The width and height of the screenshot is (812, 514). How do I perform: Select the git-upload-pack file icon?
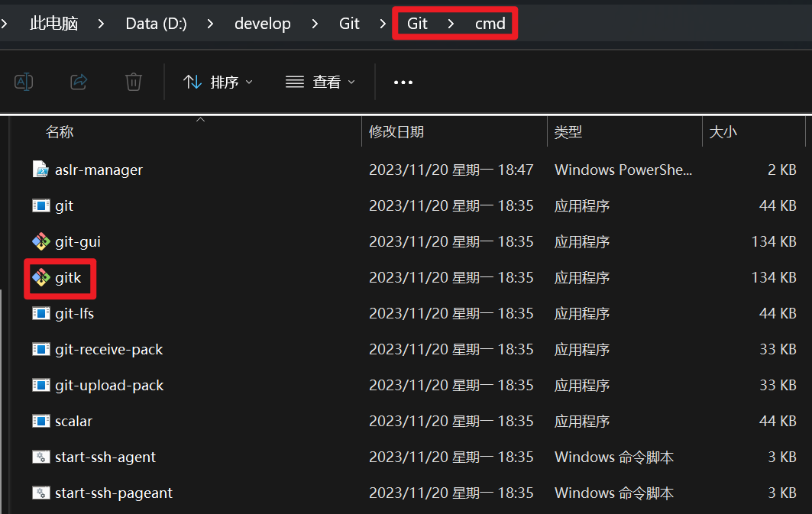tap(41, 385)
